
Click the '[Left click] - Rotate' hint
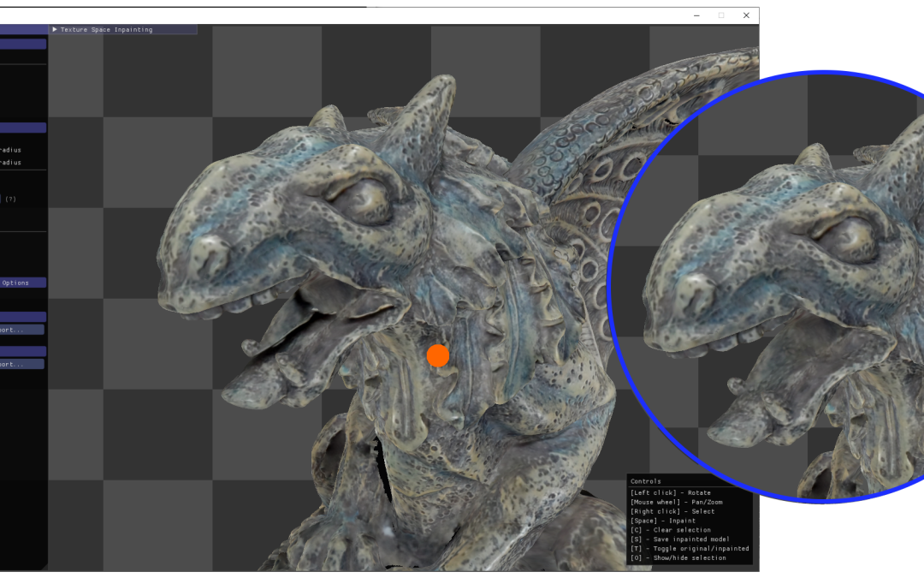[x=671, y=492]
